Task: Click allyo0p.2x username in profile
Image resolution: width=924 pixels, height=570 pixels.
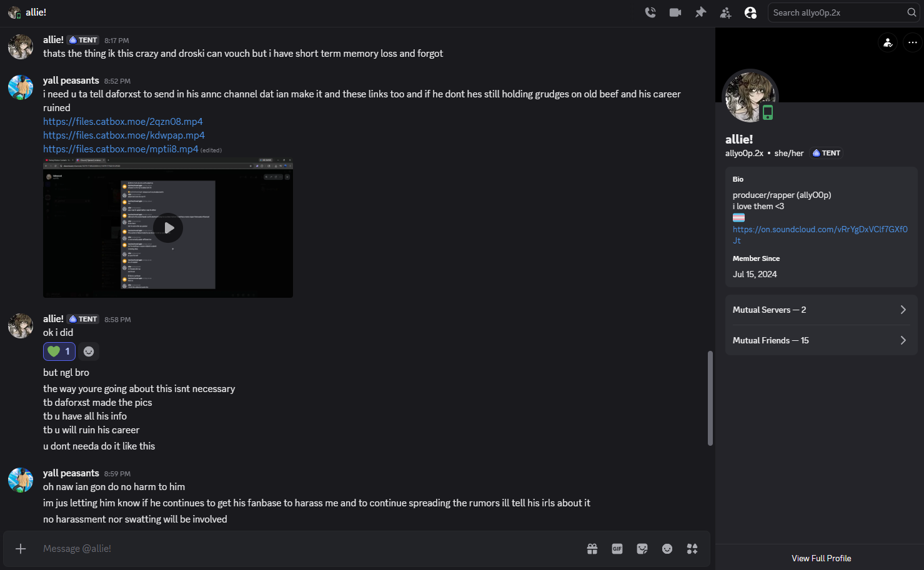Action: (744, 153)
